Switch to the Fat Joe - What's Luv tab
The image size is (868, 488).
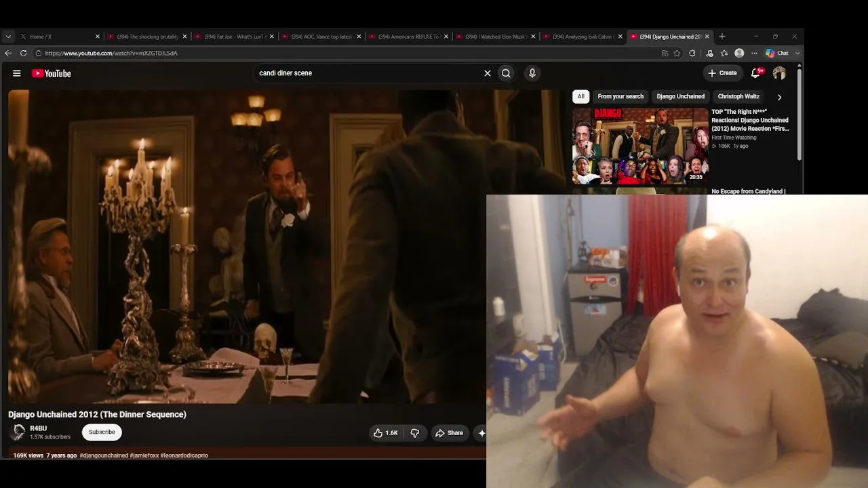point(235,37)
